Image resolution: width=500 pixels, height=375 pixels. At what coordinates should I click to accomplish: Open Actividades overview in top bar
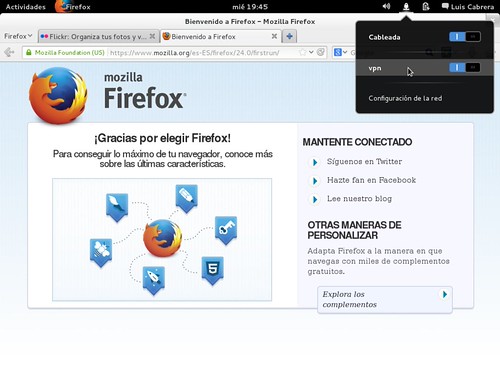coord(26,7)
